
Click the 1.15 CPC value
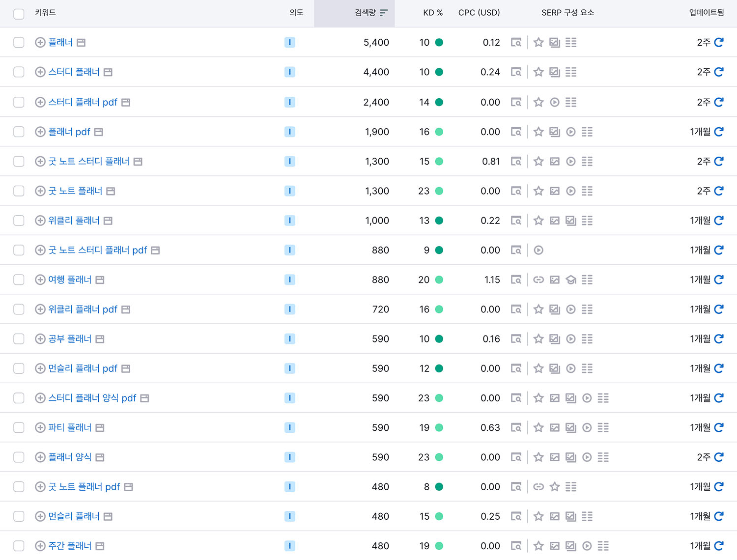pyautogui.click(x=492, y=280)
